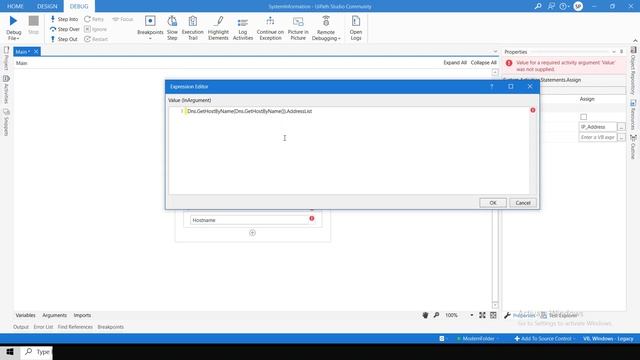Toggle Log Activities

[243, 28]
